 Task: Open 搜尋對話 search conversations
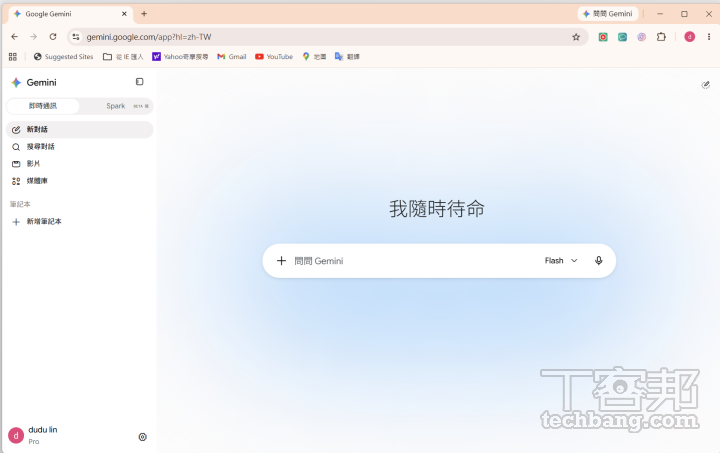79,147
